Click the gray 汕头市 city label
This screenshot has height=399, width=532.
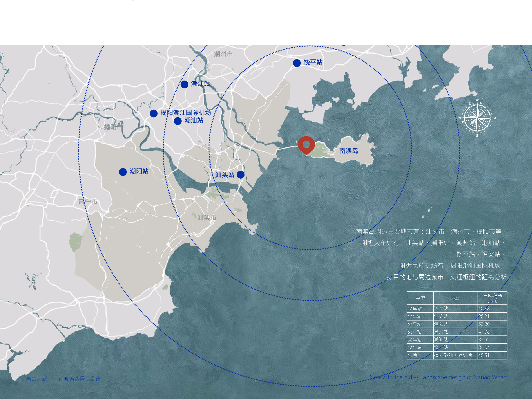tap(207, 218)
